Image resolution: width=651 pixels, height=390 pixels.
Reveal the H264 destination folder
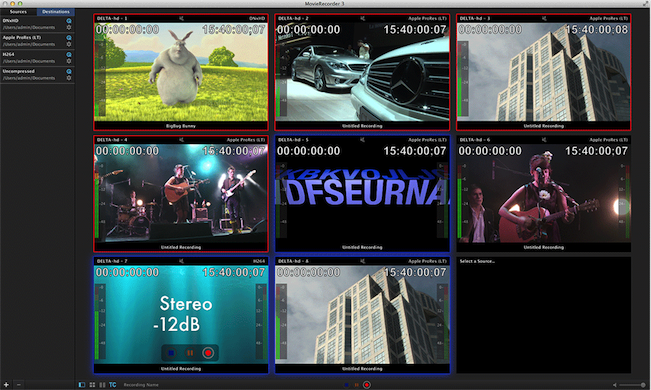click(x=69, y=54)
